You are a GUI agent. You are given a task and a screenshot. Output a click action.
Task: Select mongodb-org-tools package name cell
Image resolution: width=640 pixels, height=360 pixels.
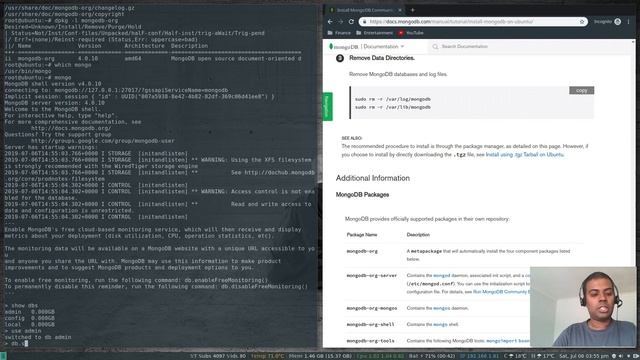click(x=370, y=341)
